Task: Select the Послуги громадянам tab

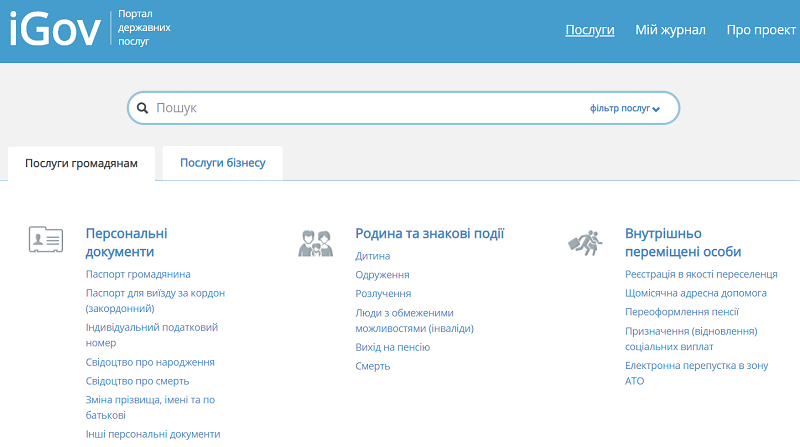Action: click(x=81, y=163)
